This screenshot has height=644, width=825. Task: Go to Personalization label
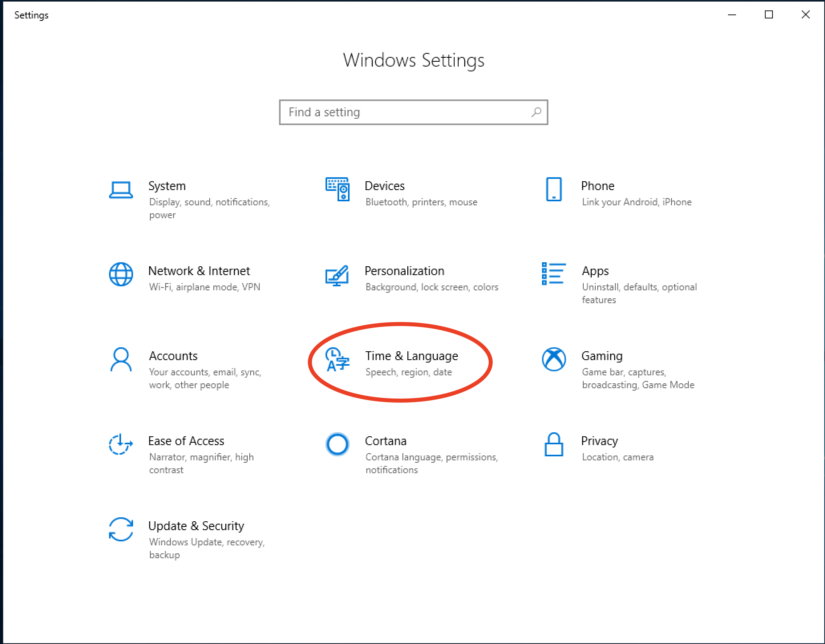[x=404, y=271]
